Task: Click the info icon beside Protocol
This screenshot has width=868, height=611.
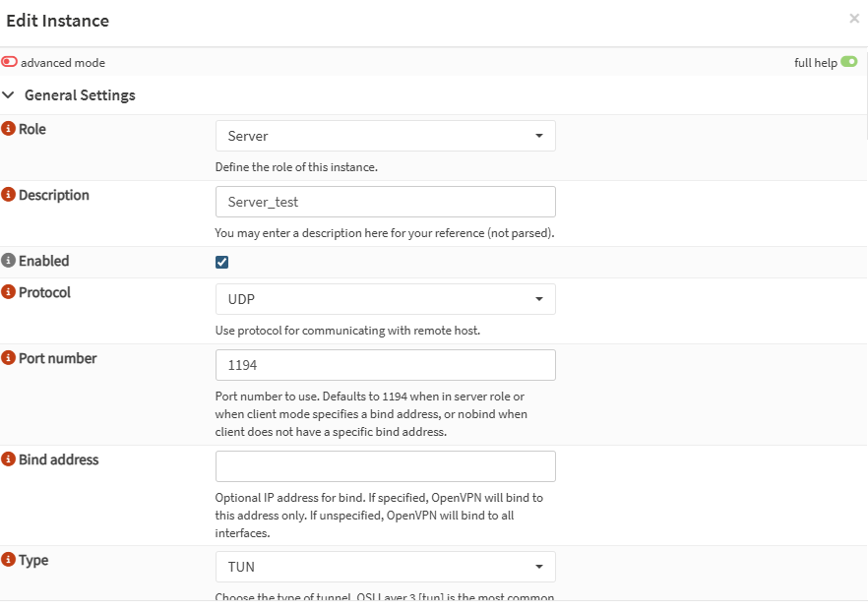Action: [9, 292]
